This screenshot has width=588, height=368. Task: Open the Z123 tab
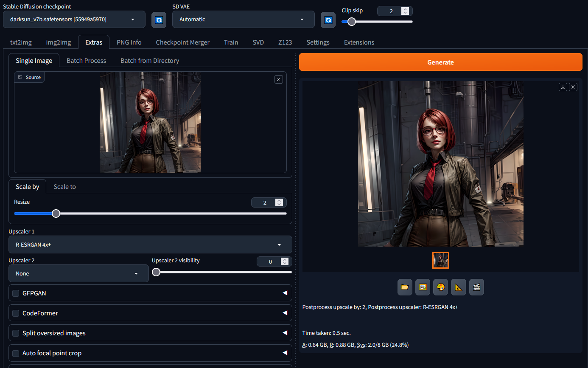[285, 42]
